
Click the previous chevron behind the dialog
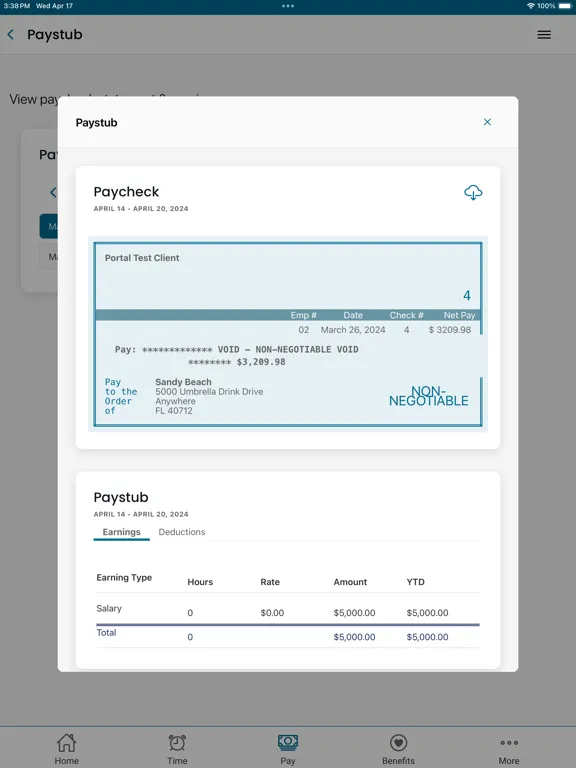[53, 192]
